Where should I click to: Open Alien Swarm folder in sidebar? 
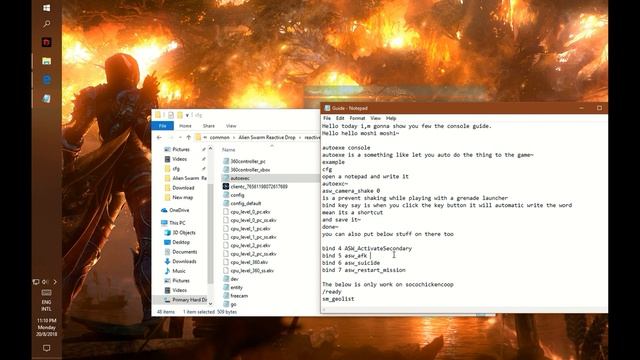point(185,178)
